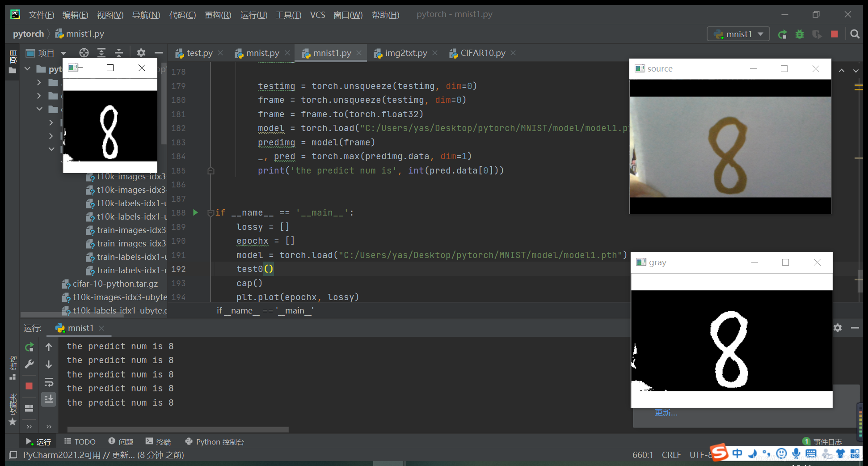Collapse the pytorch root folder
Screen dimensions: 868x466
pos(28,69)
